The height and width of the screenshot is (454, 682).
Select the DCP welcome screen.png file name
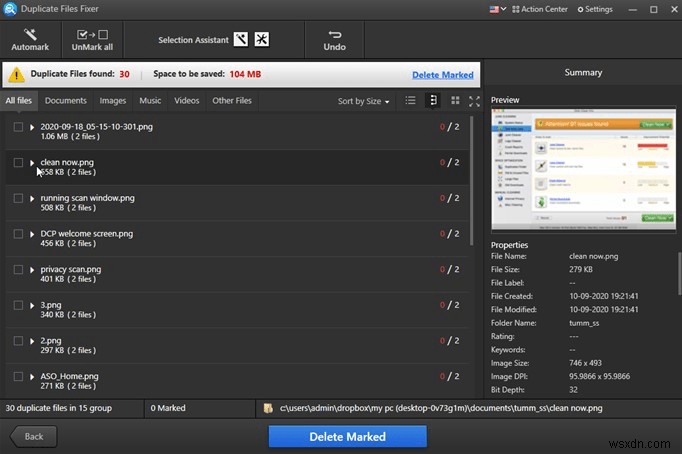tap(87, 234)
